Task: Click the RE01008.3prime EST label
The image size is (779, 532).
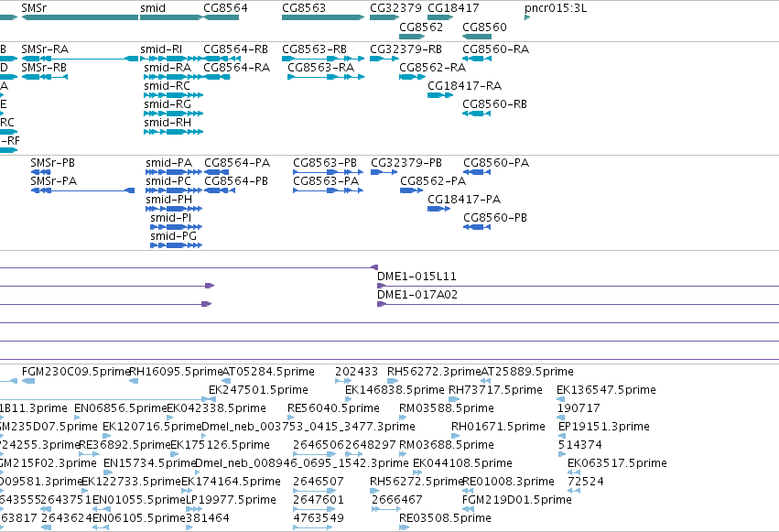Action: coord(508,482)
